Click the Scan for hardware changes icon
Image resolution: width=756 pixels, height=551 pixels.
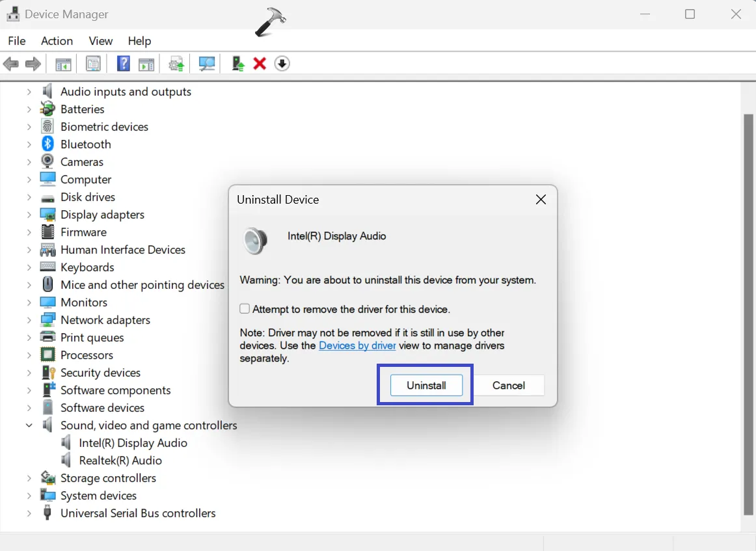207,64
